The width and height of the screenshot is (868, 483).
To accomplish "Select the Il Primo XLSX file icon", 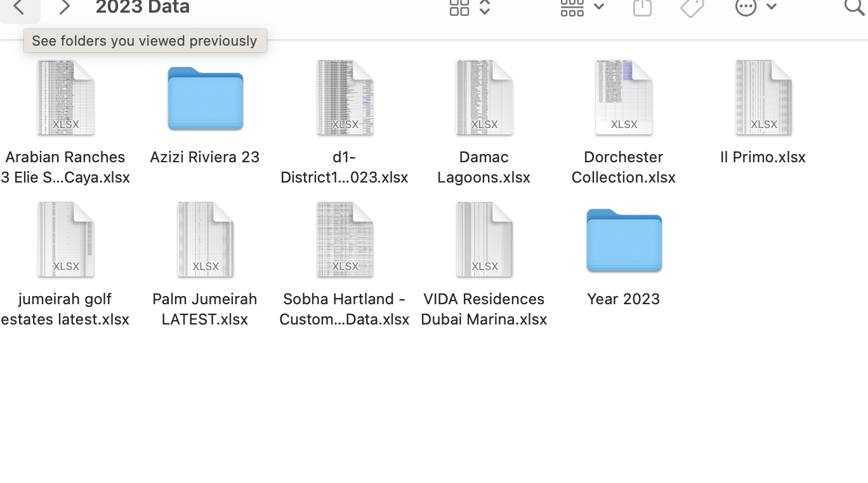I will tap(763, 98).
